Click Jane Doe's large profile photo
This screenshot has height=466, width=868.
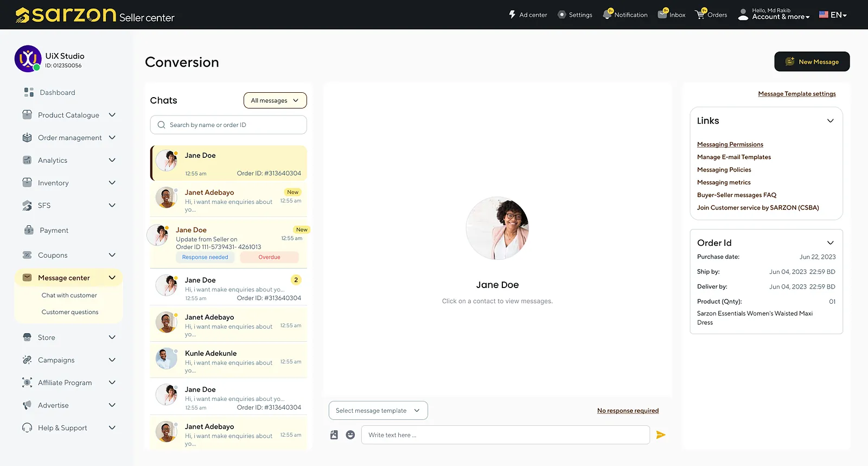[x=497, y=228]
